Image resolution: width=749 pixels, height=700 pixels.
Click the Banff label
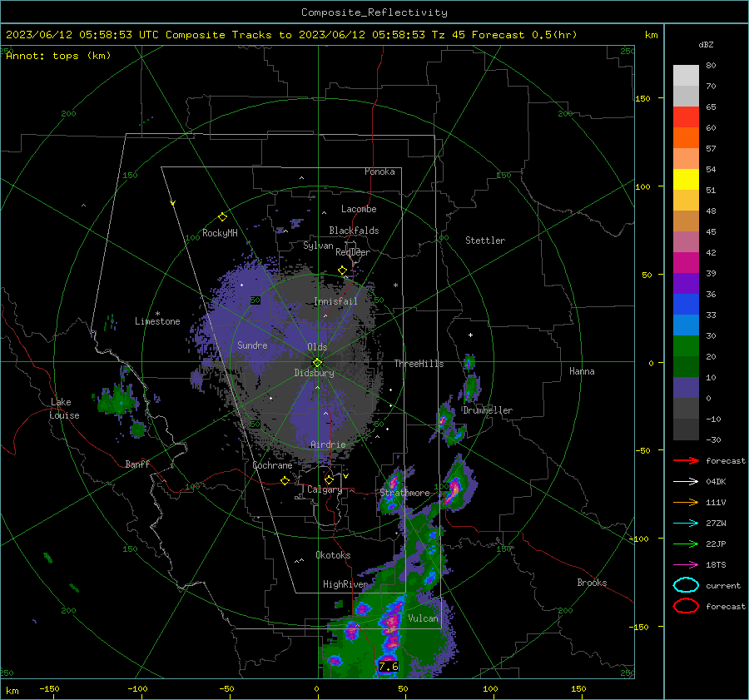(x=137, y=464)
